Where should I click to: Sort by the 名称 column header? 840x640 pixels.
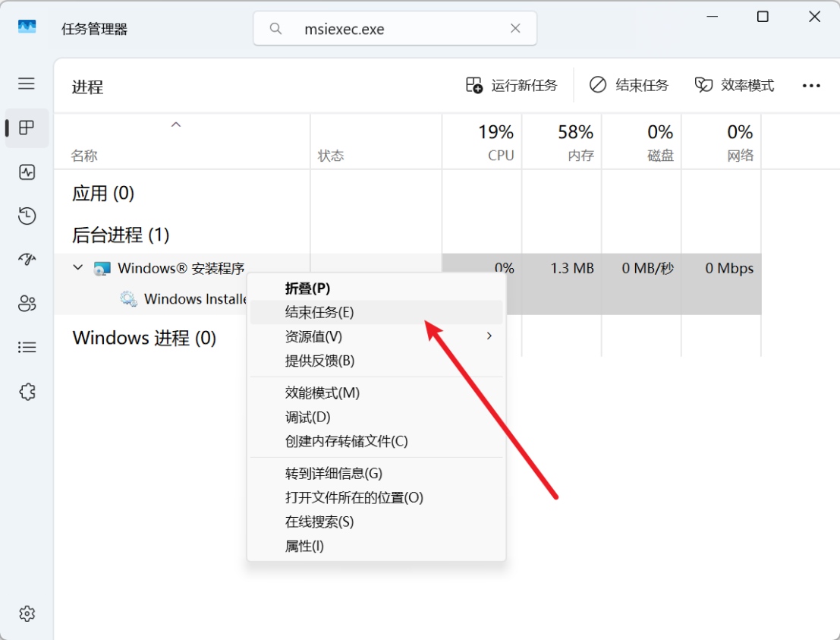coord(182,142)
